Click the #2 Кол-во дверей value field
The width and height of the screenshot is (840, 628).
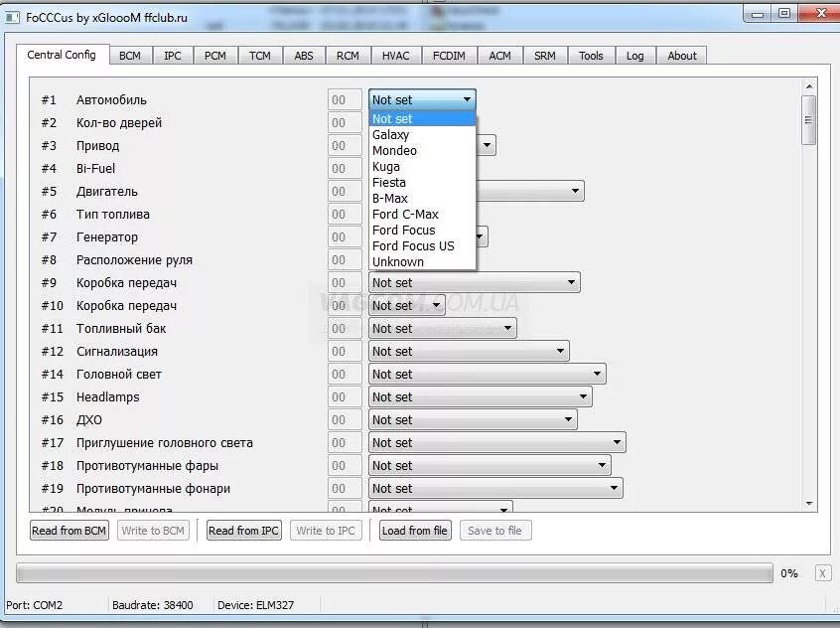click(x=345, y=123)
